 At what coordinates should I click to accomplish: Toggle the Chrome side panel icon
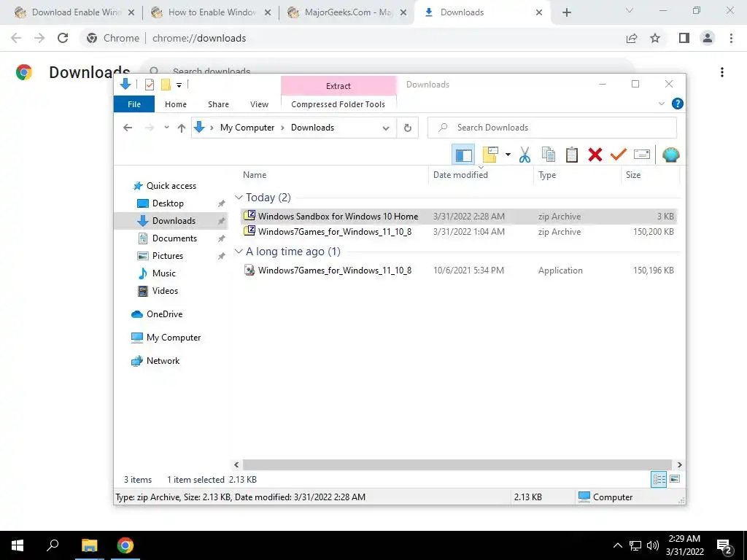pos(684,38)
